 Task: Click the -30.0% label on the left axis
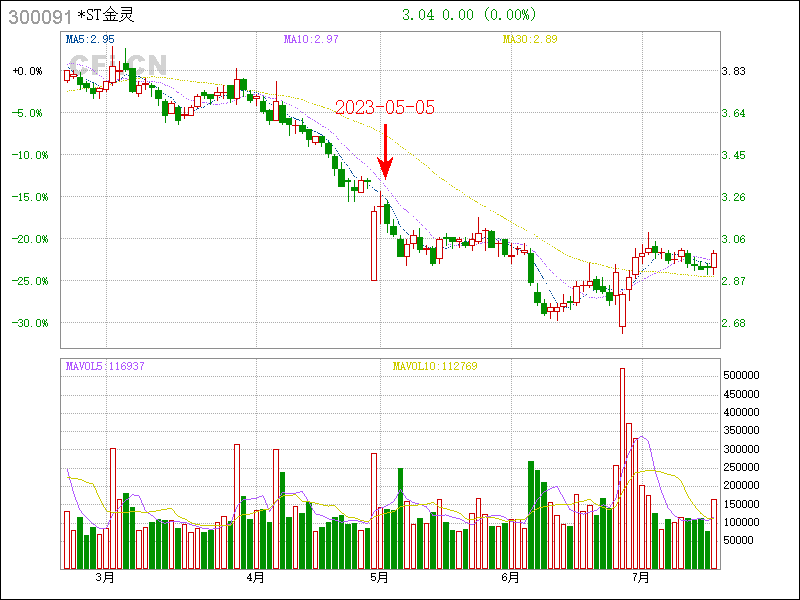27,323
